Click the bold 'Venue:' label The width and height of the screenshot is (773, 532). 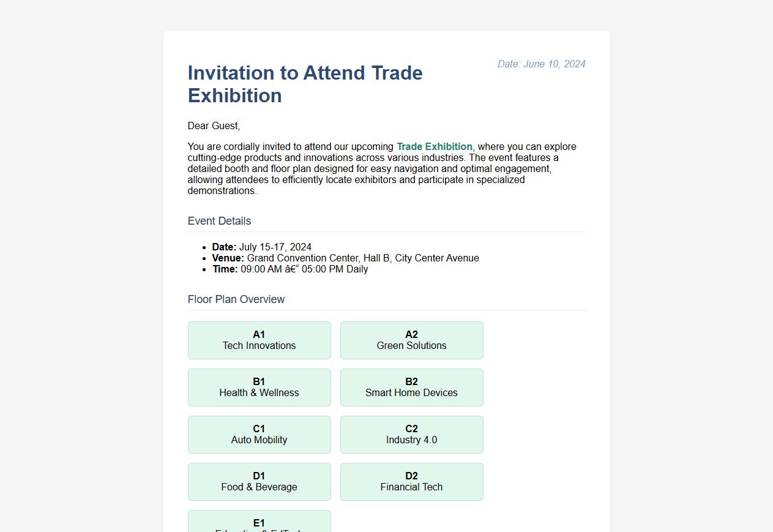pyautogui.click(x=228, y=258)
